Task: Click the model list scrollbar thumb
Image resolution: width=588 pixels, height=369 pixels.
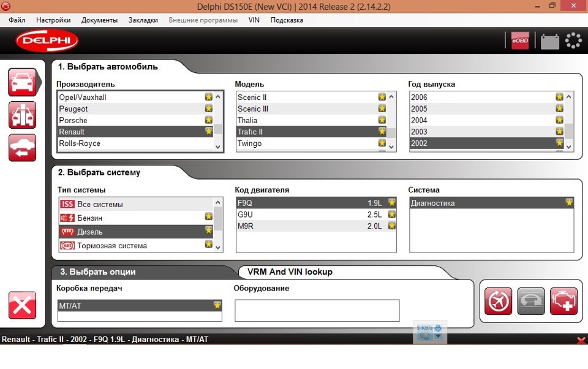Action: point(391,133)
